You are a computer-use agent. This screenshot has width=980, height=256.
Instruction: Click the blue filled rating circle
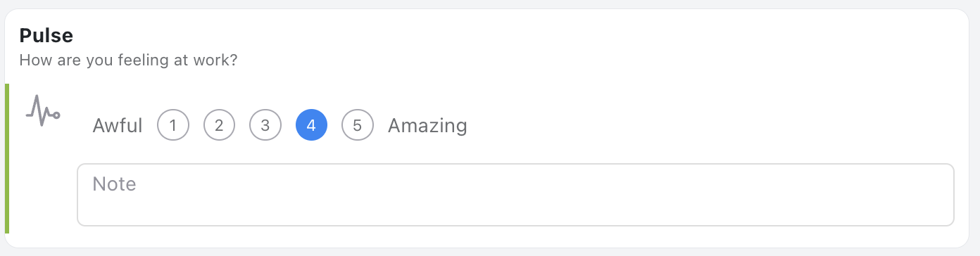tap(311, 126)
